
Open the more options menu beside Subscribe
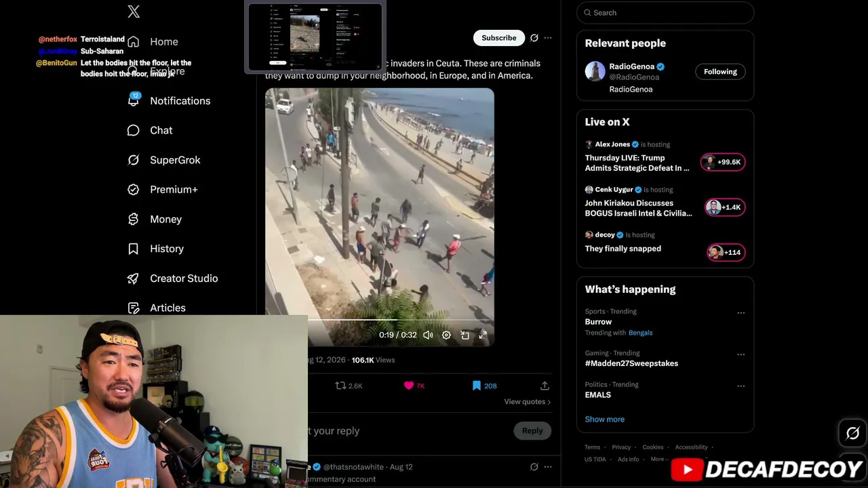[548, 38]
